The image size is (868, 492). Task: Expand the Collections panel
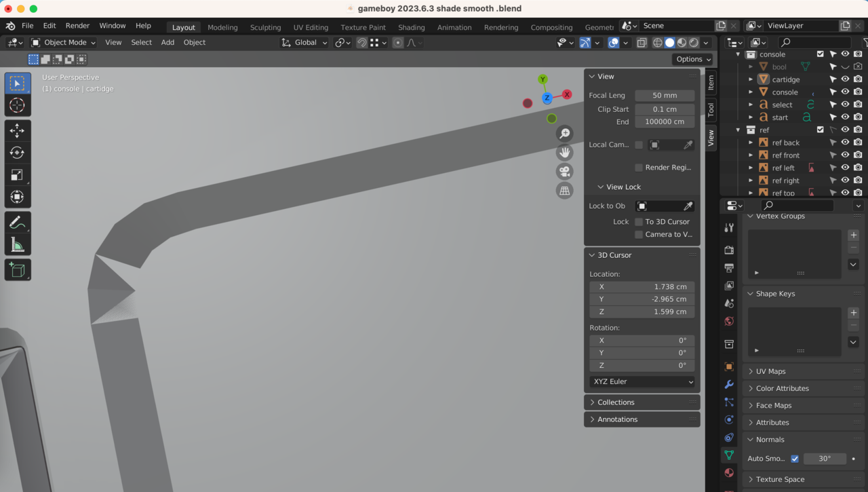pyautogui.click(x=616, y=402)
